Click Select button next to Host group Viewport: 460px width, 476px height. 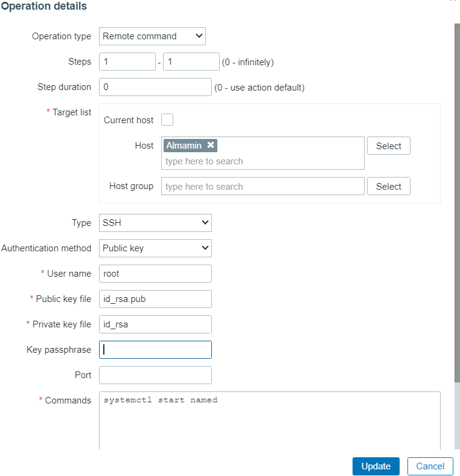point(388,186)
